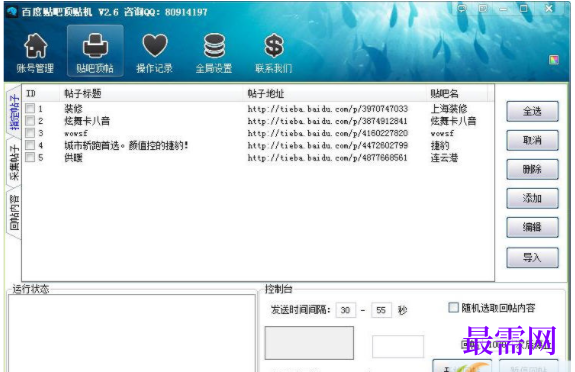
Task: Switch to 回帖内容 side tab
Action: [14, 212]
